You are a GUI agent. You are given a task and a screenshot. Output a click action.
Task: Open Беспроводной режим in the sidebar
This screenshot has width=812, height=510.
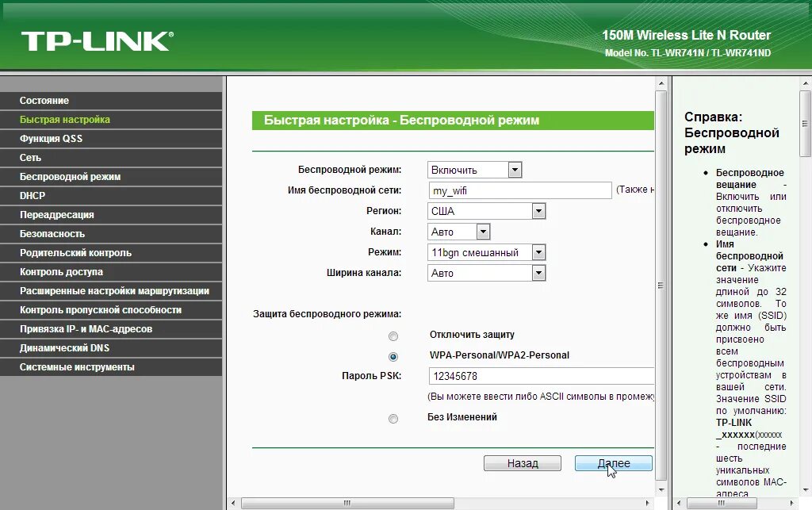pyautogui.click(x=111, y=177)
